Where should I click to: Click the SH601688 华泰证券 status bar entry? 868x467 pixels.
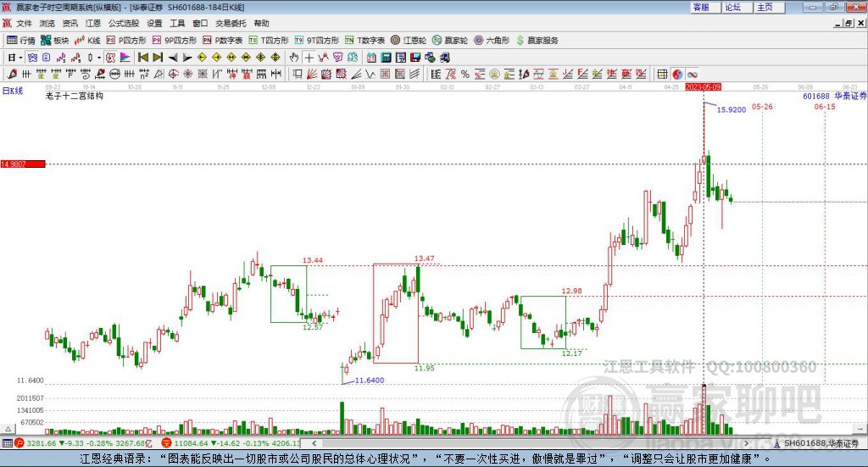coord(816,443)
